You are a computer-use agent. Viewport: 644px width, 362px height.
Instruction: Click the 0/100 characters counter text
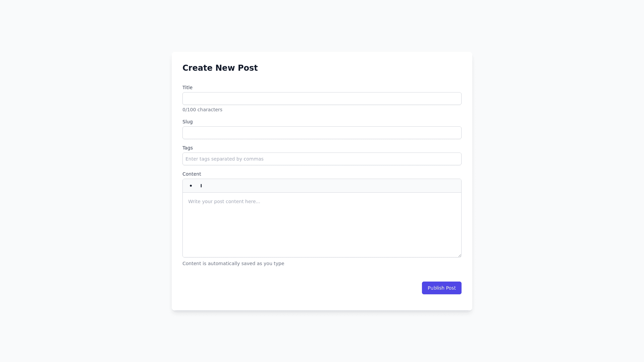(202, 110)
